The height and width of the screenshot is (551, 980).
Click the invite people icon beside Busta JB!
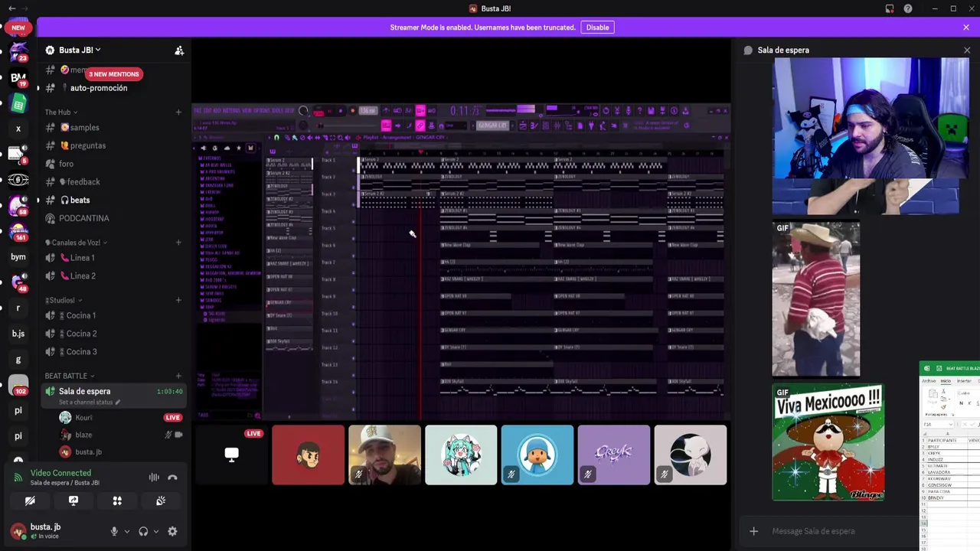(179, 51)
